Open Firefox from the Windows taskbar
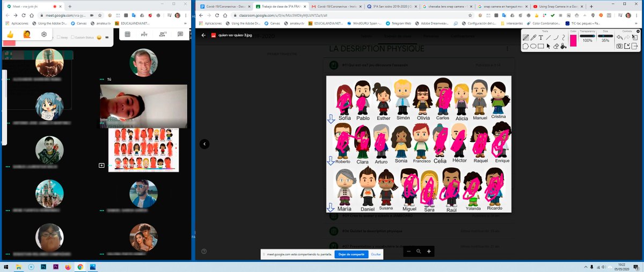This screenshot has height=272, width=644. tap(68, 266)
